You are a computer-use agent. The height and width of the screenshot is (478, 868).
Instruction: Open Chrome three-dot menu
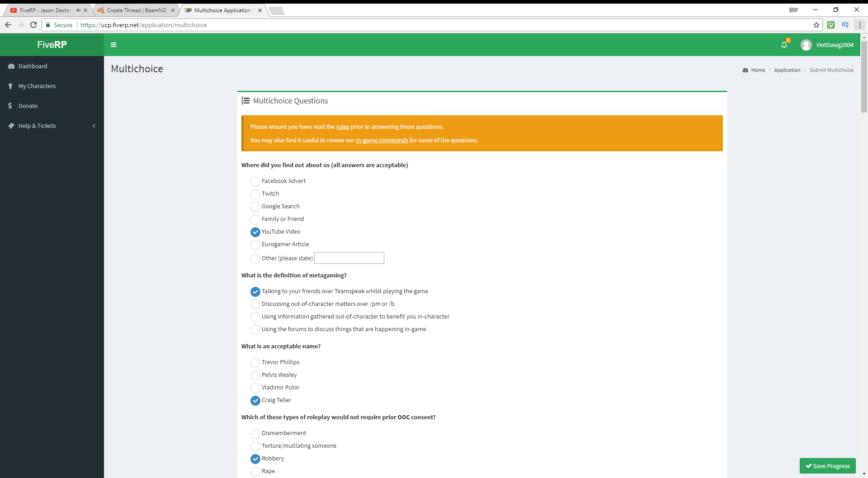tap(860, 25)
